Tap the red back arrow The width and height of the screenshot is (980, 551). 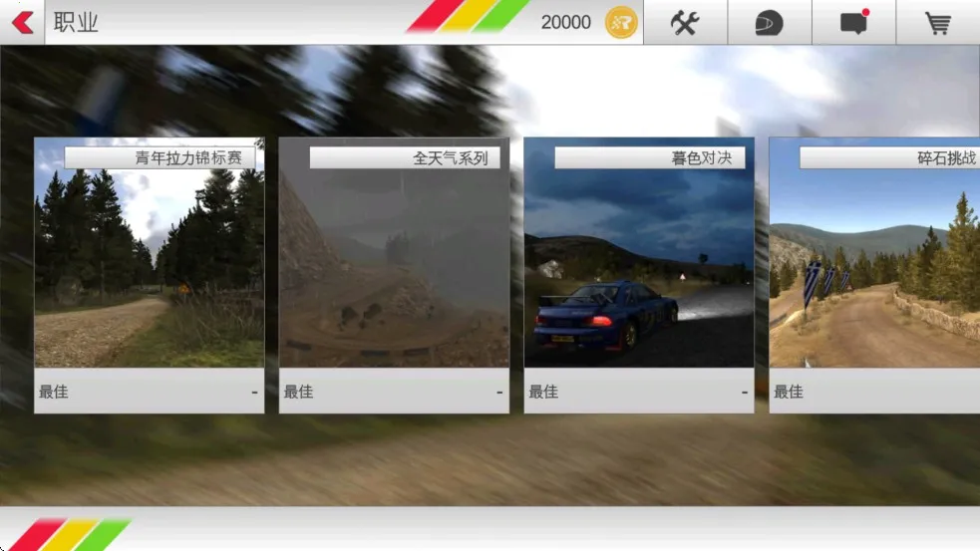coord(22,22)
